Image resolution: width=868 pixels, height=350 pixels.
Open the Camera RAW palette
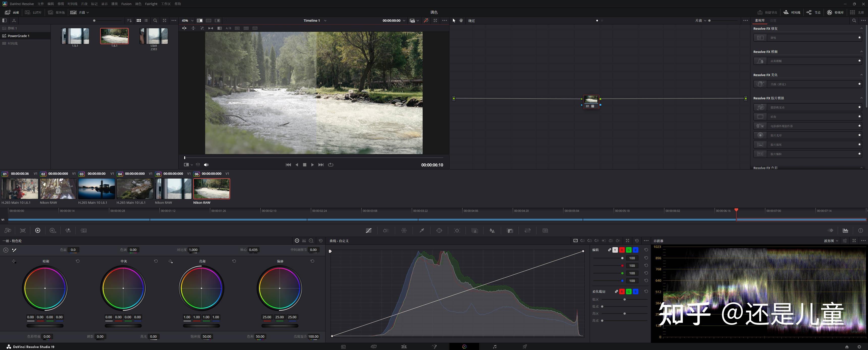pyautogui.click(x=7, y=231)
